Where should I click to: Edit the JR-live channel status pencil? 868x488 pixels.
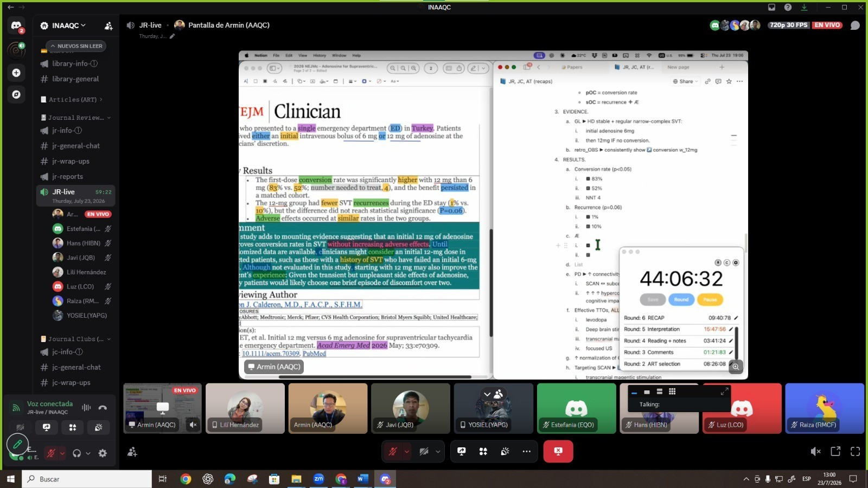(x=172, y=36)
